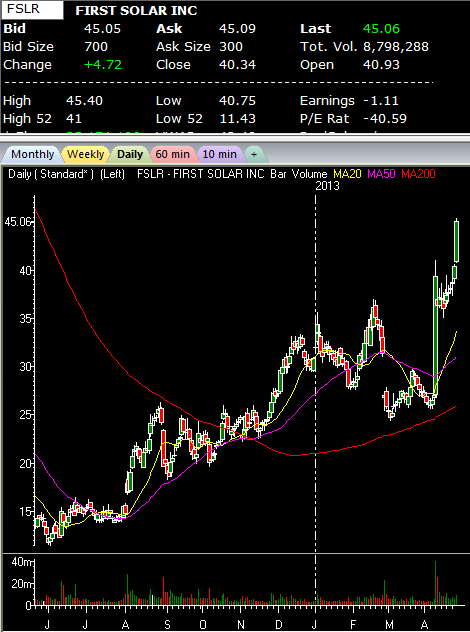The width and height of the screenshot is (470, 632).
Task: Click the P/E Rat value -40.59
Action: [x=385, y=119]
